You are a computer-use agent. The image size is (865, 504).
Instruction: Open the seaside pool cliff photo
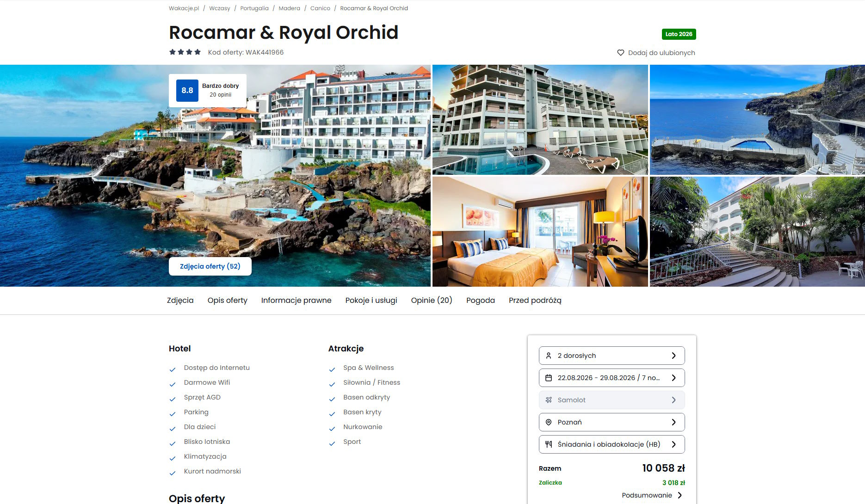click(757, 120)
